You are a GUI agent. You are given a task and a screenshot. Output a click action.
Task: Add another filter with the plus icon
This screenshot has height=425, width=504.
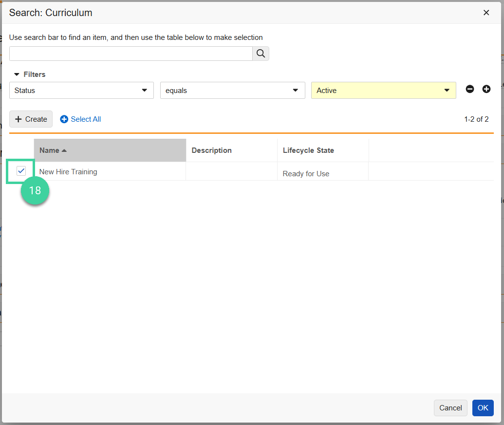486,89
